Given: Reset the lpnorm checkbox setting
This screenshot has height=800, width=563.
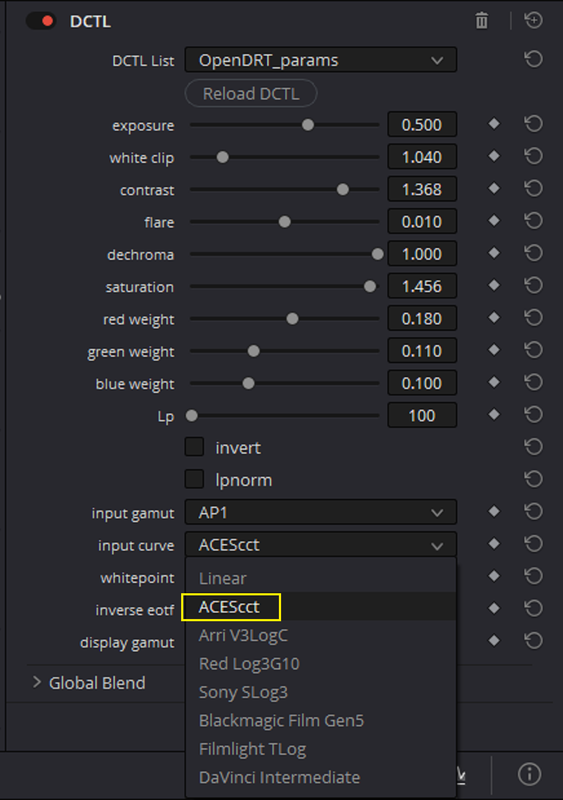Looking at the screenshot, I should tap(533, 479).
